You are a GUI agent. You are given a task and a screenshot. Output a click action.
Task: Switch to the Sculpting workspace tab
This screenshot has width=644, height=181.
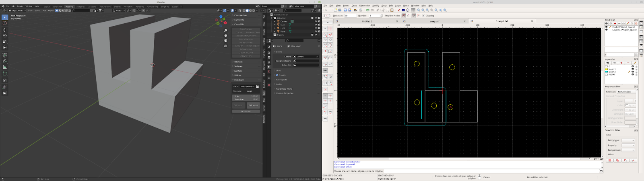pyautogui.click(x=80, y=6)
